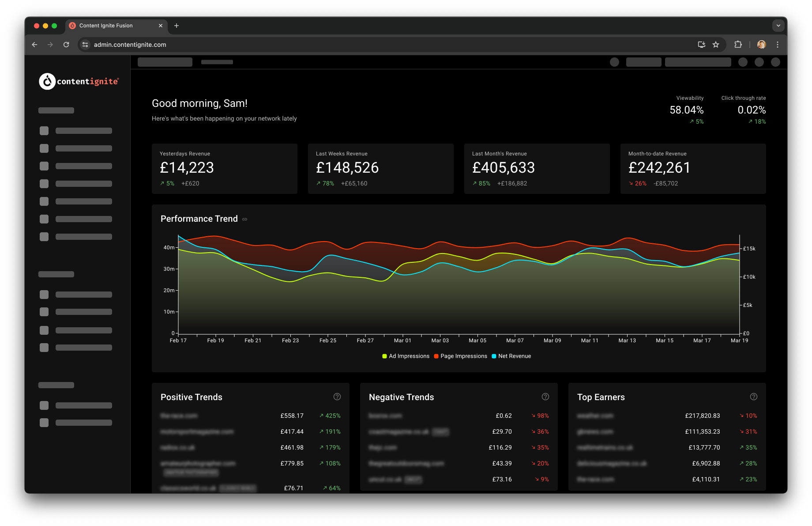Click the £4,110.31 top earner value
This screenshot has height=526, width=812.
[x=706, y=479]
